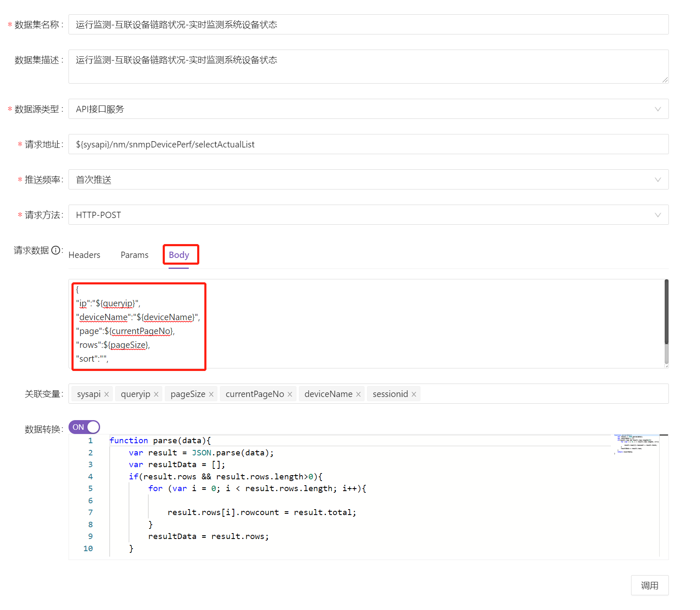
Task: Click the 请求地址 input field
Action: 369,144
